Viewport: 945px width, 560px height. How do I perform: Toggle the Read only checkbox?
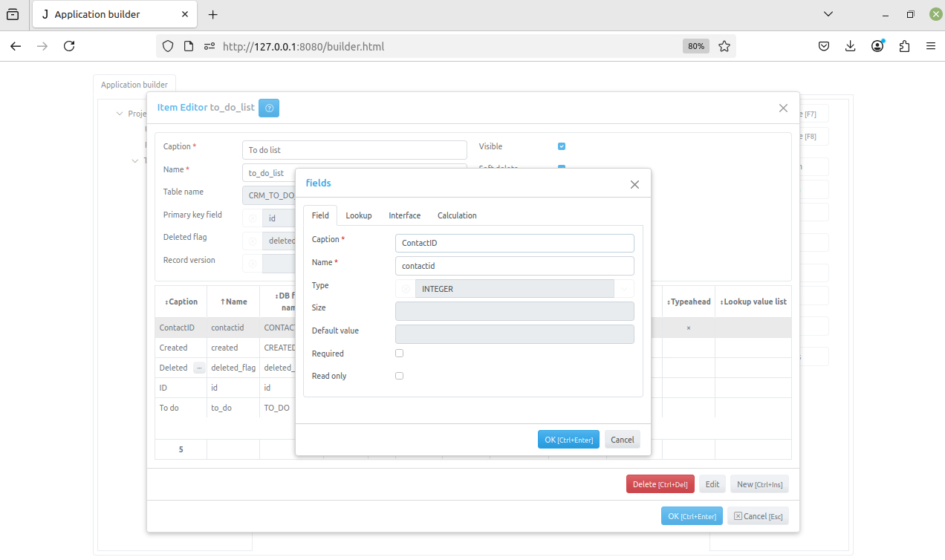click(399, 376)
